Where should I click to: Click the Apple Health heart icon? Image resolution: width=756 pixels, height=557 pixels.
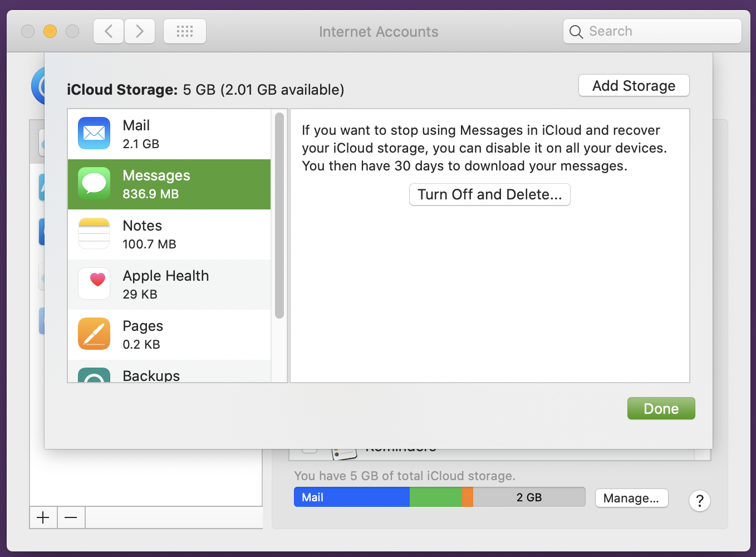point(94,284)
